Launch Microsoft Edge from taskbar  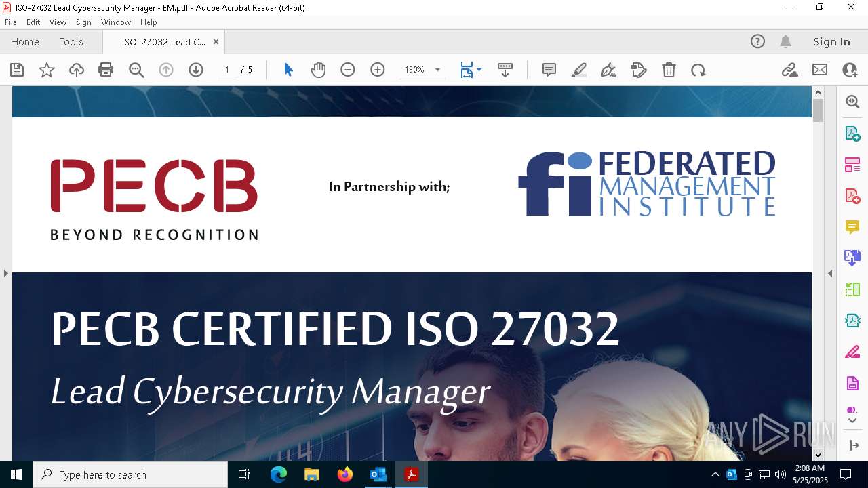(279, 474)
